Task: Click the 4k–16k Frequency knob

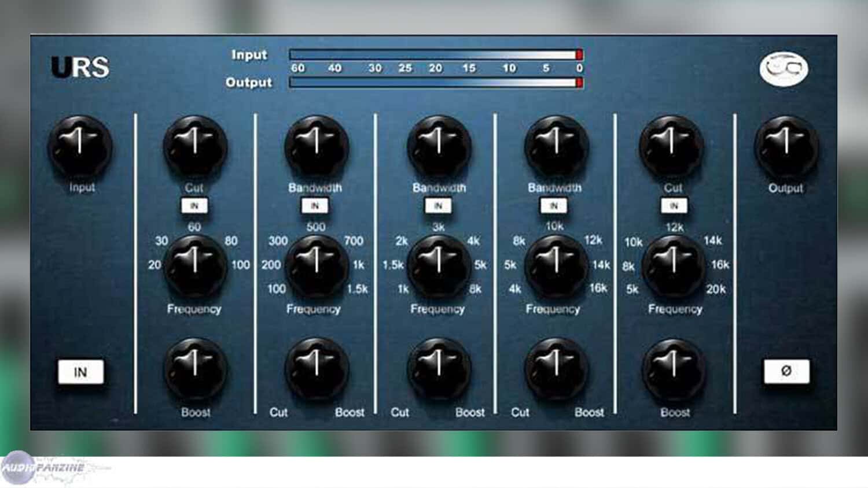Action: pyautogui.click(x=556, y=266)
